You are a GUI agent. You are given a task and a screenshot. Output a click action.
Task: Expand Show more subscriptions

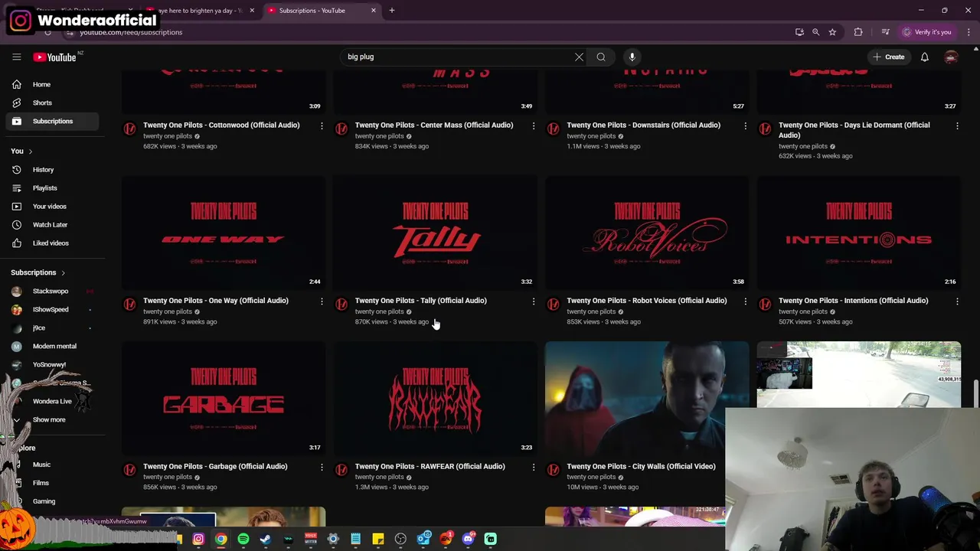coord(49,420)
